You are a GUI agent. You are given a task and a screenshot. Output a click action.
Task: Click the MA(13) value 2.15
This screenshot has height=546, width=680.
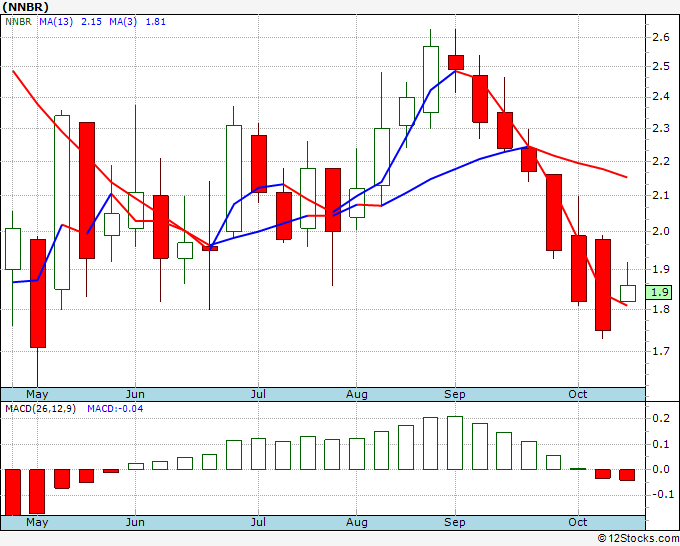(92, 22)
